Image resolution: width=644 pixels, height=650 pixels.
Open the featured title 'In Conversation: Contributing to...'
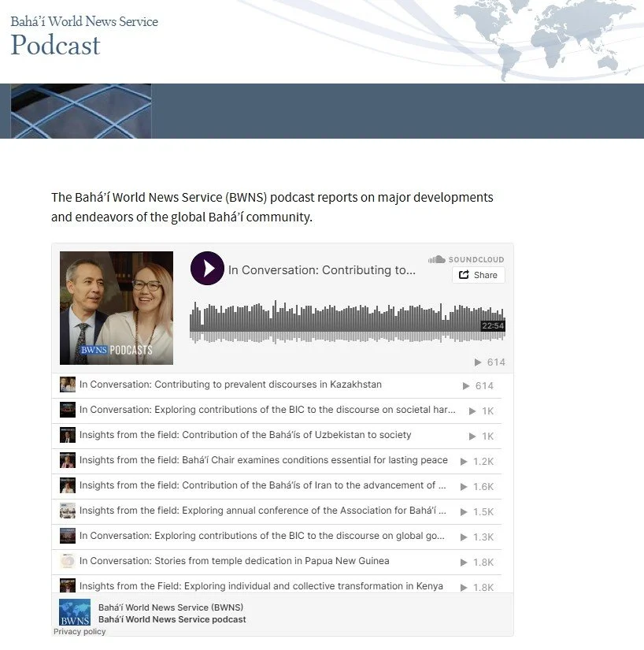click(322, 270)
